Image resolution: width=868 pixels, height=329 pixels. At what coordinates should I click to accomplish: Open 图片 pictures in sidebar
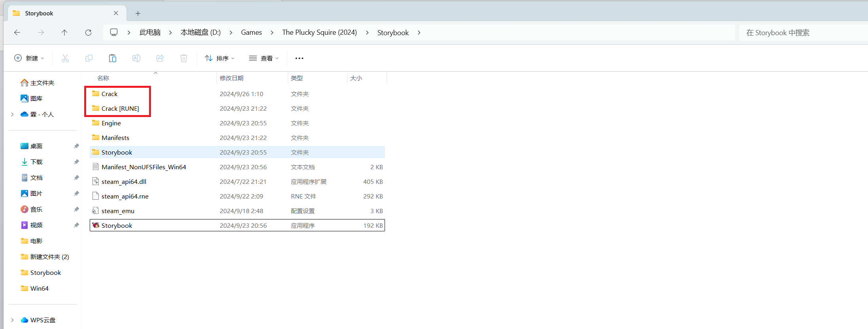[31, 193]
